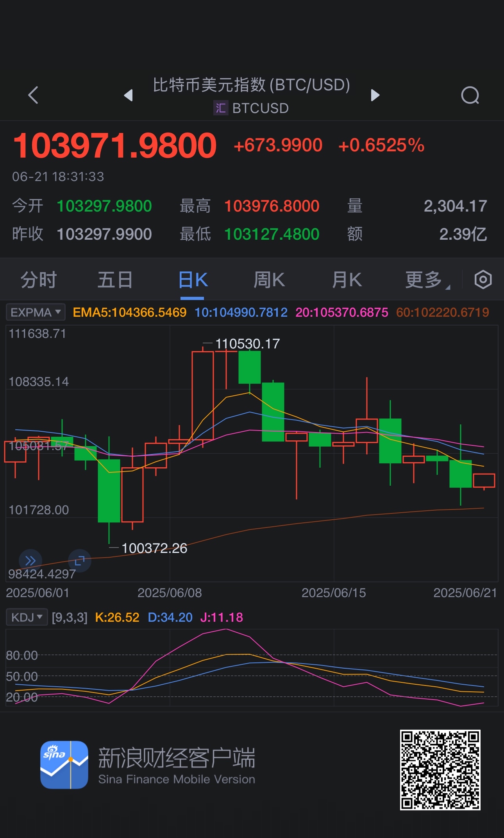Tap the J:11.18 value
The width and height of the screenshot is (504, 838).
[x=222, y=617]
